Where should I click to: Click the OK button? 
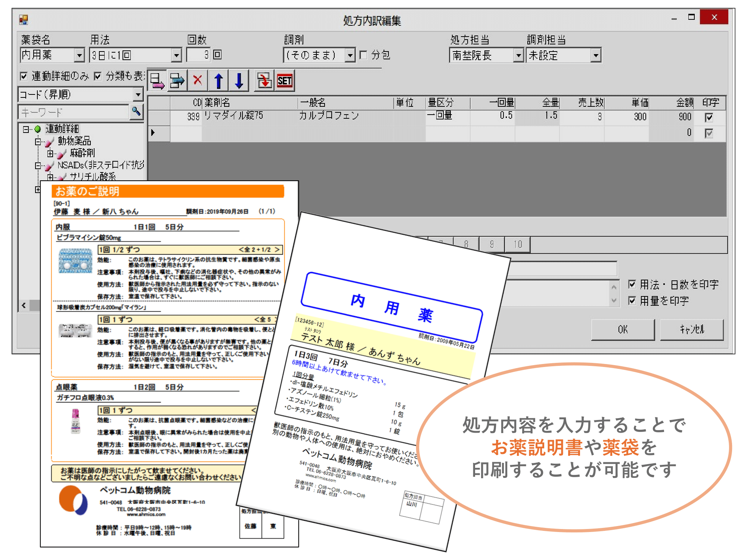point(623,329)
